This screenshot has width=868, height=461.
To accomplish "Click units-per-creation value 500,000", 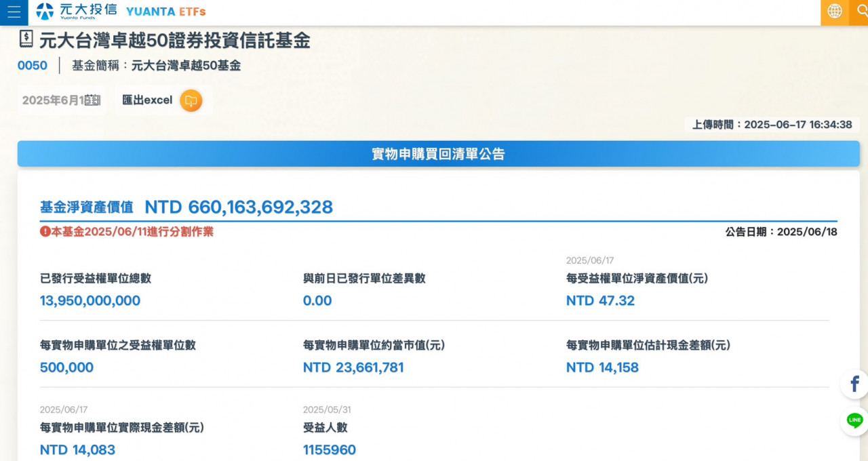I will (x=66, y=368).
